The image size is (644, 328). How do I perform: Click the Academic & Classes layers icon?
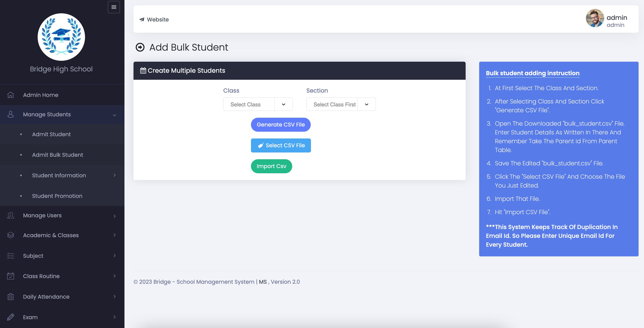(11, 235)
